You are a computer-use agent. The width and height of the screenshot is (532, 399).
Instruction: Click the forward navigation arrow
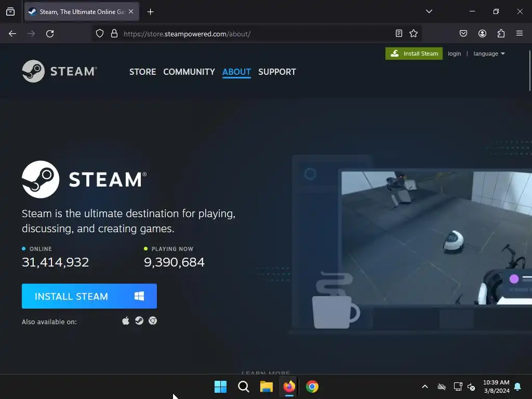[x=31, y=34]
